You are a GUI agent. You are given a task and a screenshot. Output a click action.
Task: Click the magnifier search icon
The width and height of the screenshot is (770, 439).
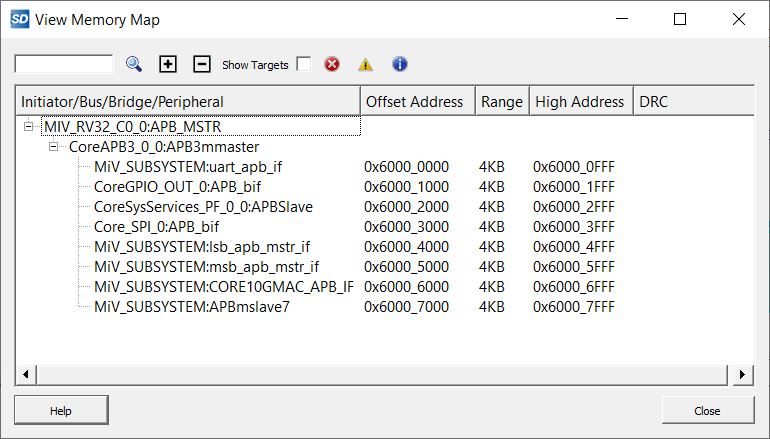[134, 64]
